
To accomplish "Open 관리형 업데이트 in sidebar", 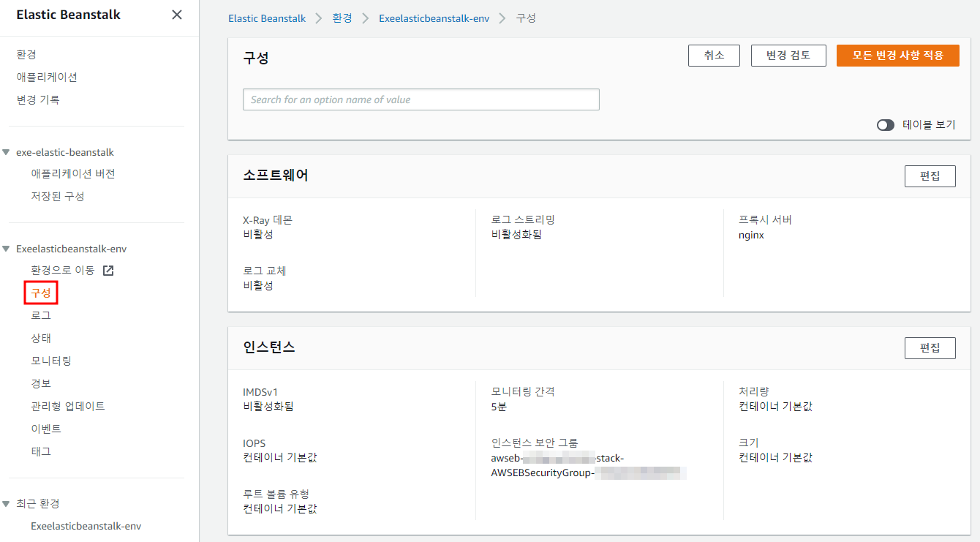I will [x=68, y=406].
